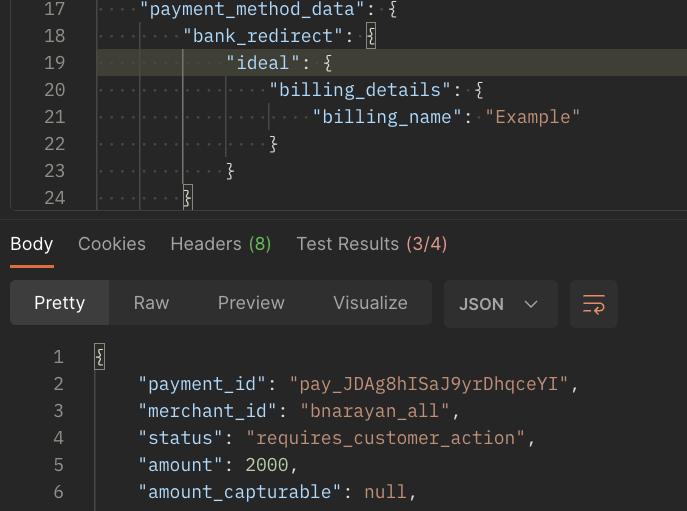This screenshot has width=687, height=511.
Task: Click the "amount_capturable" key
Action: pos(240,492)
